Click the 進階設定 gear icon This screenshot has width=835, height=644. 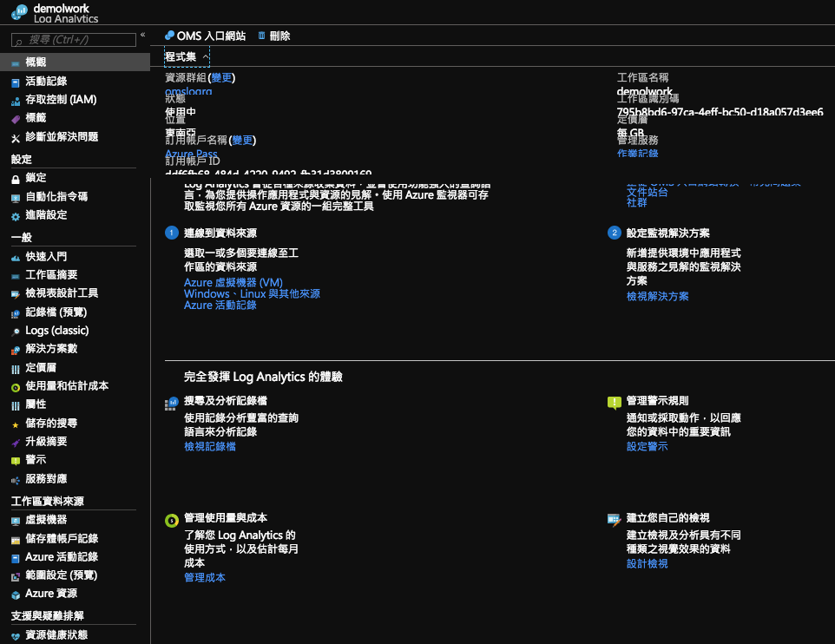(16, 216)
